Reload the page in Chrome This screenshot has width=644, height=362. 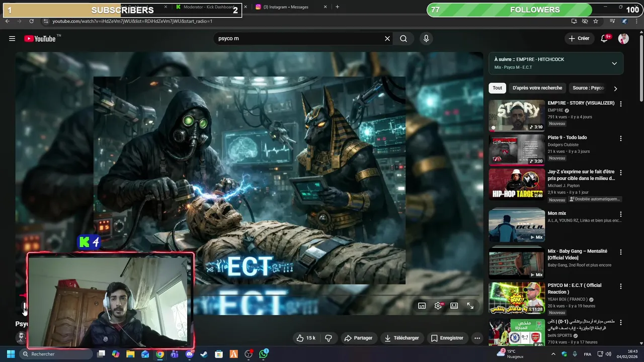pyautogui.click(x=31, y=21)
